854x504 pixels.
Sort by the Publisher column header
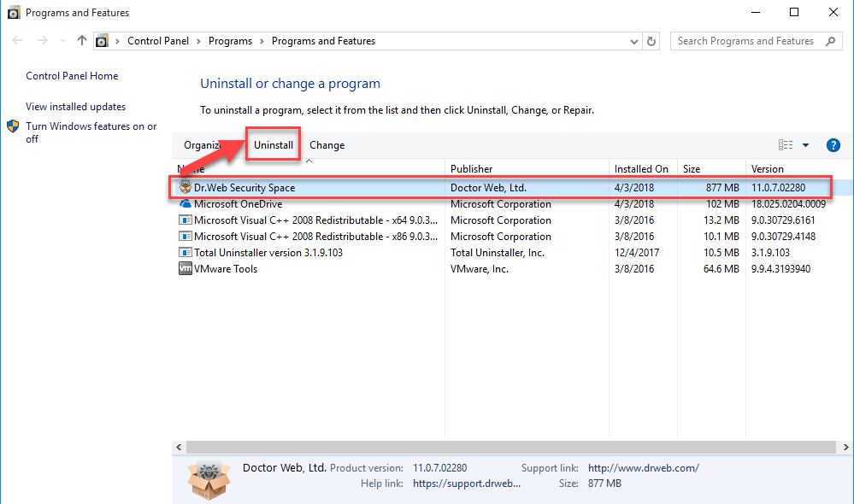point(472,169)
